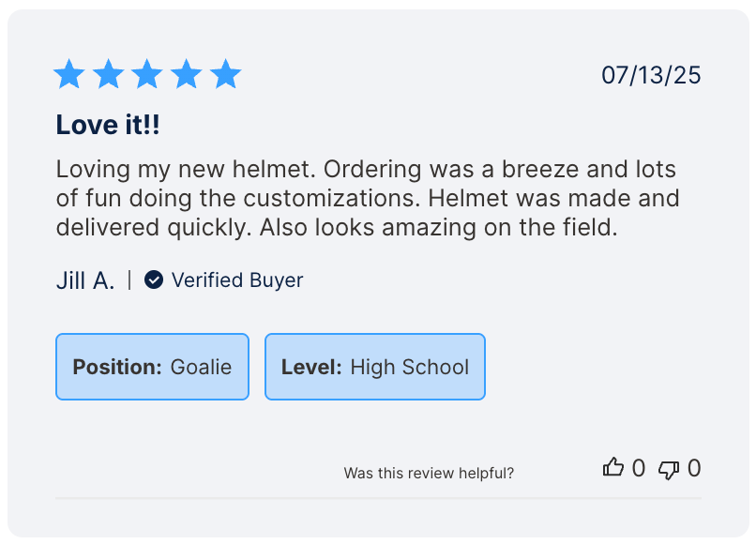Image resolution: width=756 pixels, height=544 pixels.
Task: Click the third rating star
Action: (x=147, y=74)
